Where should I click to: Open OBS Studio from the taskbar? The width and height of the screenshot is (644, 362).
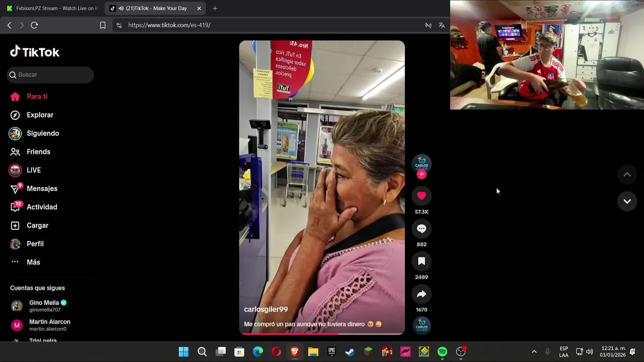point(461,352)
